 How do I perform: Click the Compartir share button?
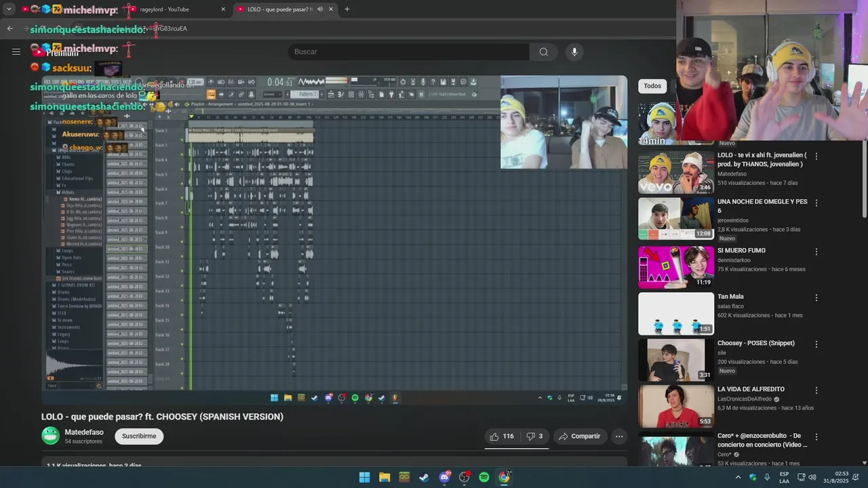click(x=579, y=436)
